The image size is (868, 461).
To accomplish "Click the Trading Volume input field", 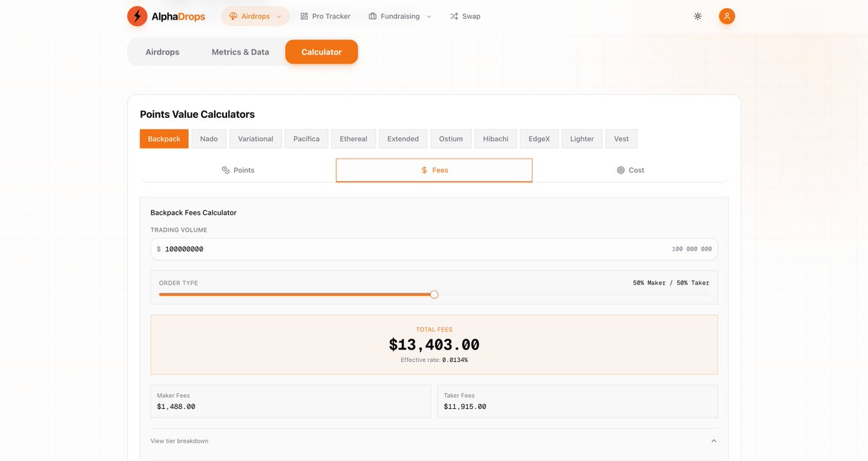I will [434, 249].
